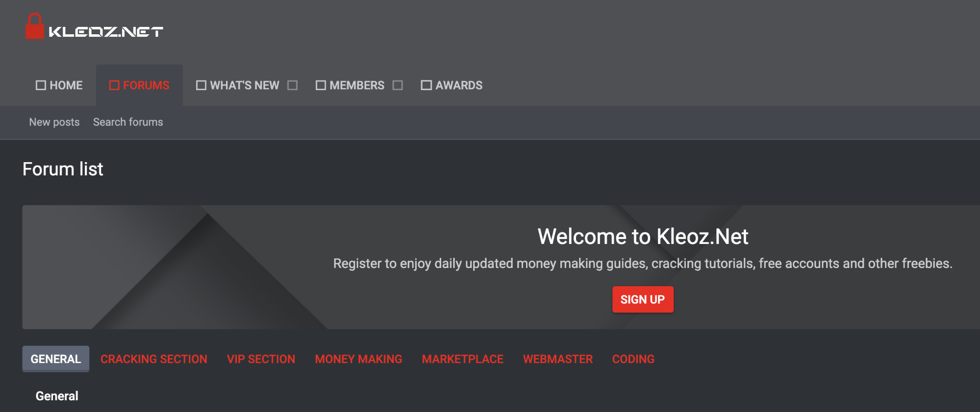Select the WEBMASTER tab
This screenshot has width=980, height=412.
coord(558,359)
